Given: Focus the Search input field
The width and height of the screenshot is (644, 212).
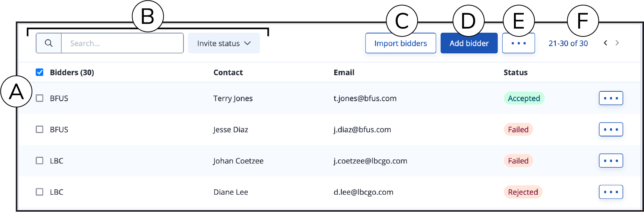Looking at the screenshot, I should click(x=122, y=43).
